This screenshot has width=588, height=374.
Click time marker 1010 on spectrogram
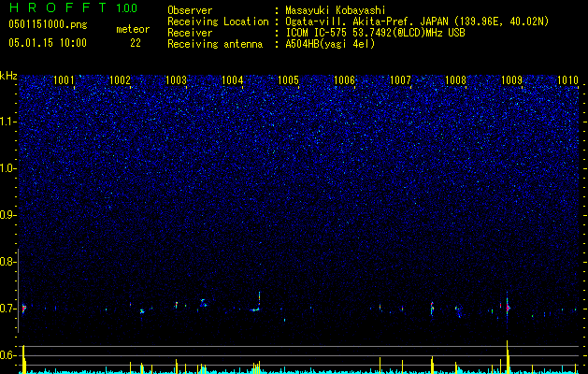coord(567,79)
